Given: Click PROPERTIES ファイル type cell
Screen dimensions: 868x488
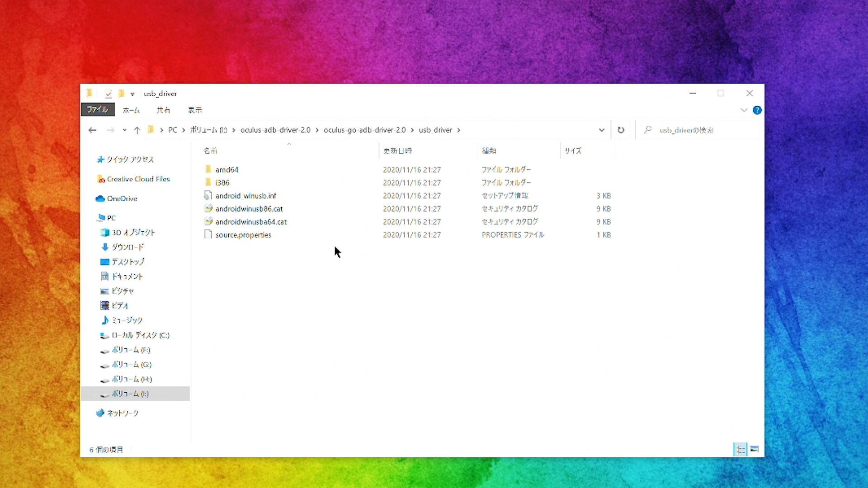Looking at the screenshot, I should (x=513, y=235).
